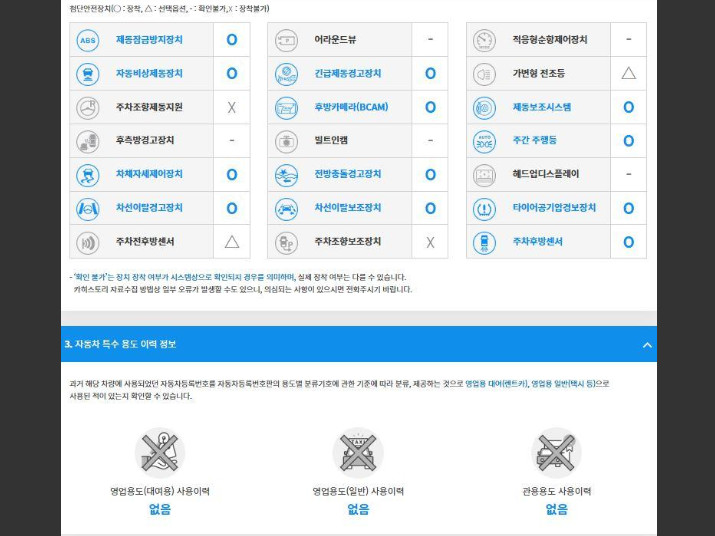The image size is (715, 536).
Task: Click the 가변형 전조등 label text
Action: coord(539,73)
